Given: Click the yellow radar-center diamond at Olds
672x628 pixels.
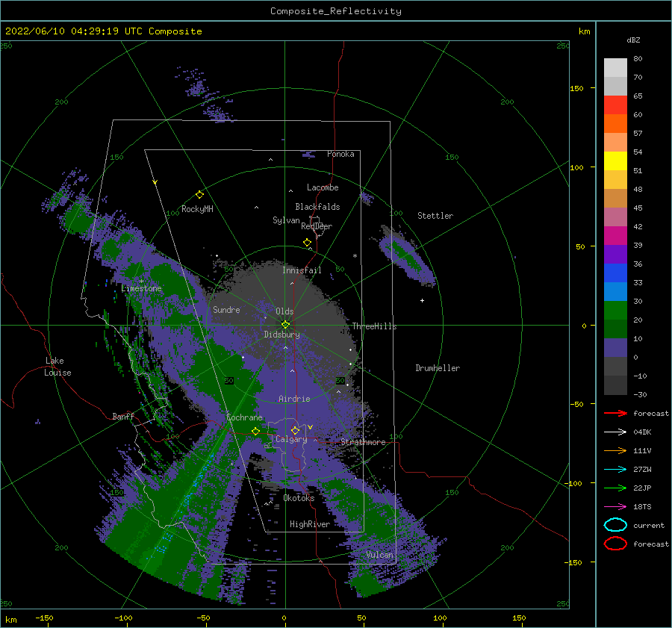Looking at the screenshot, I should [285, 325].
